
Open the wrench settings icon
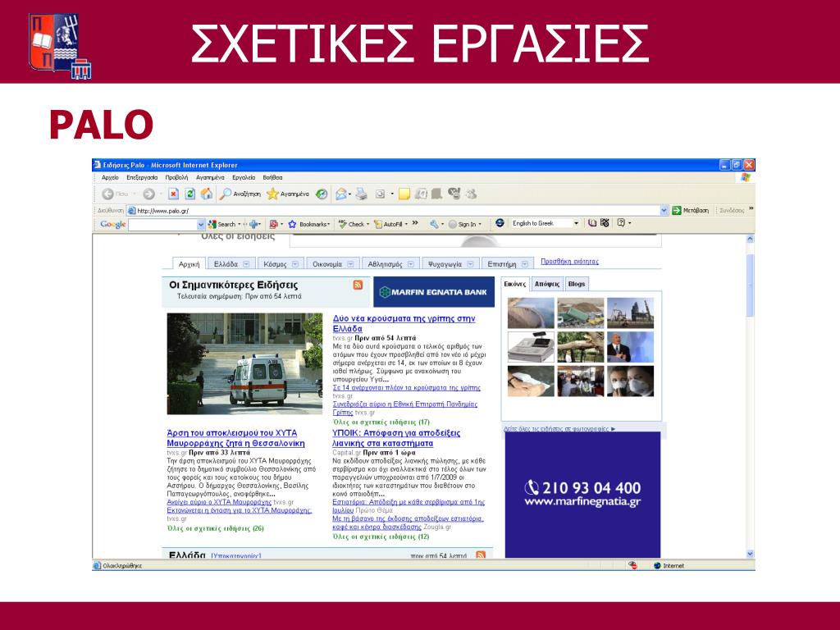click(x=434, y=224)
